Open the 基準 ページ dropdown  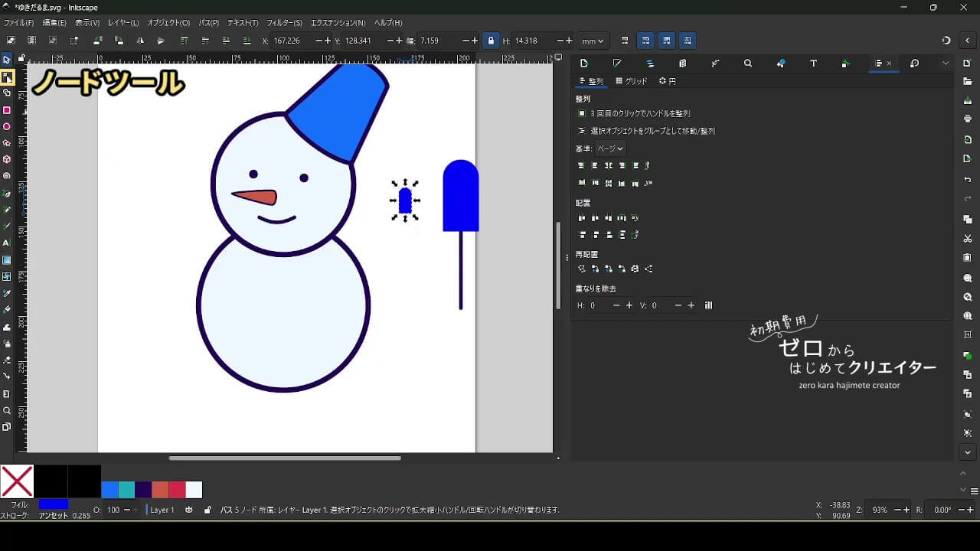click(x=610, y=148)
